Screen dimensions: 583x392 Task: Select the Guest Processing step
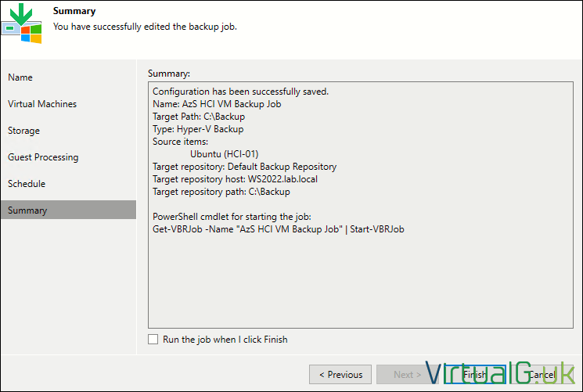click(x=43, y=157)
